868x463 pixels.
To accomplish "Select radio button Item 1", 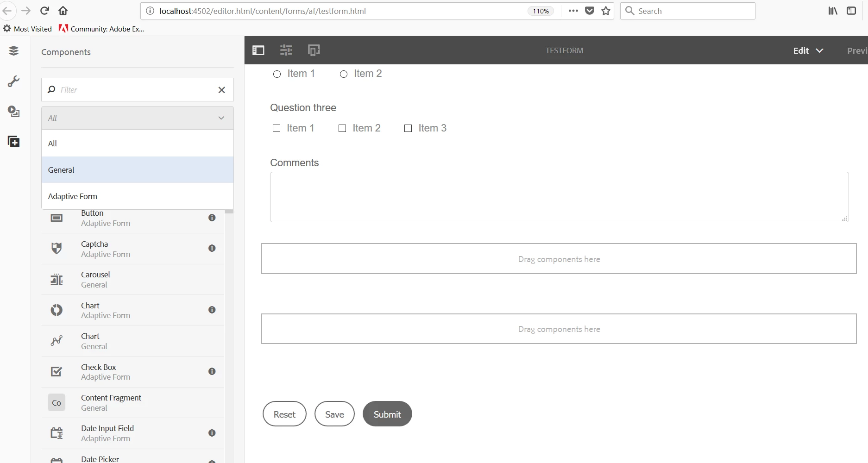I will (277, 74).
